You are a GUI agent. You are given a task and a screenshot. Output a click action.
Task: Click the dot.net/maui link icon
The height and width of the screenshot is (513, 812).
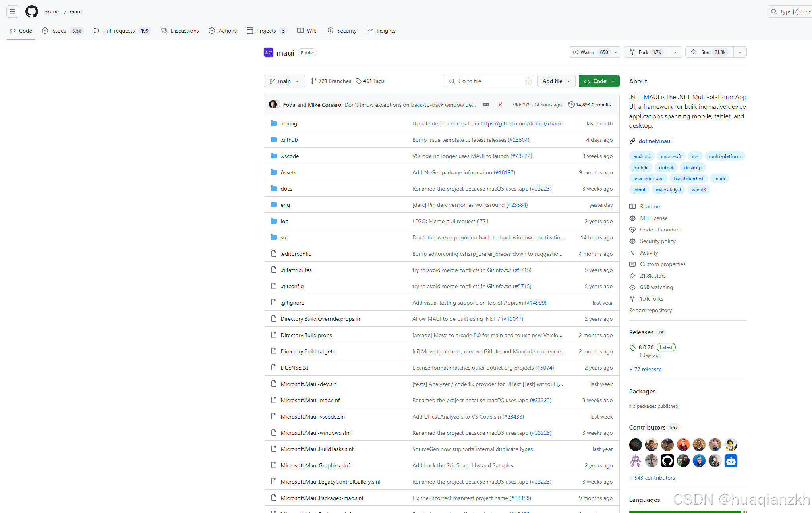tap(632, 141)
